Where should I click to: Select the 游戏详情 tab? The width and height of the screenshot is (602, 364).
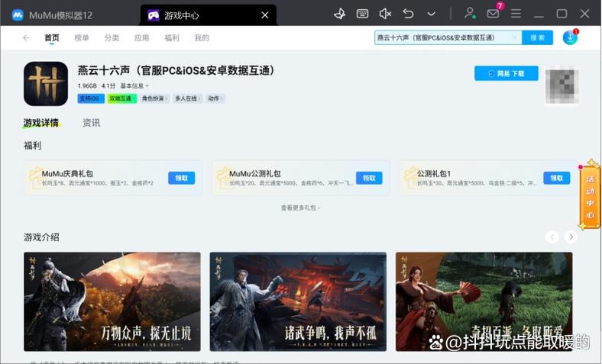click(x=41, y=123)
